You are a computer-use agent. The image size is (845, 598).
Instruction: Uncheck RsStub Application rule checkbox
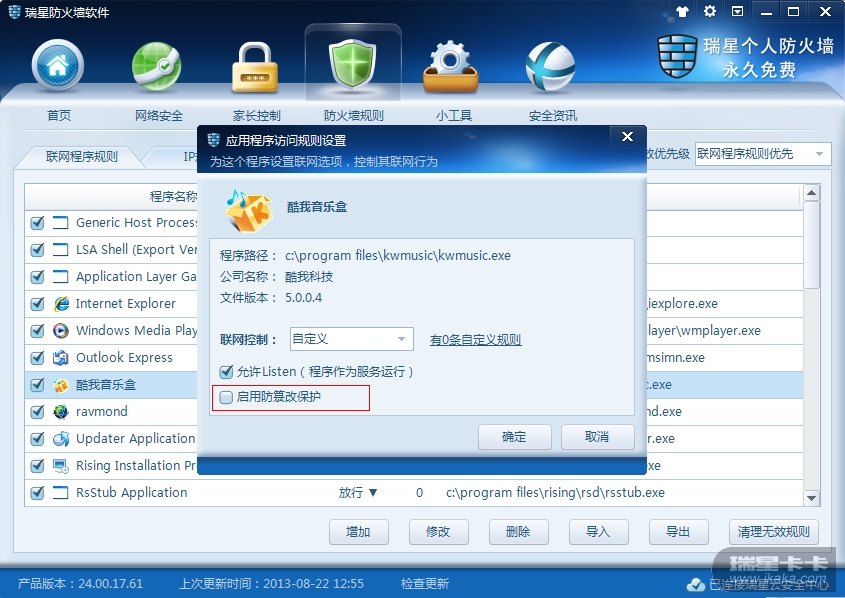(x=37, y=492)
